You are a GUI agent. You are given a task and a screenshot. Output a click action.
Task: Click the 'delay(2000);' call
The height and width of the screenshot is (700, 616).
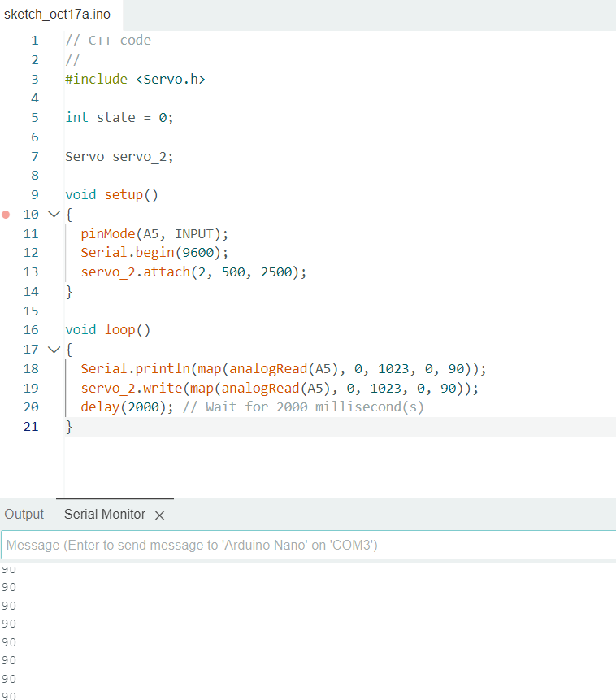127,407
